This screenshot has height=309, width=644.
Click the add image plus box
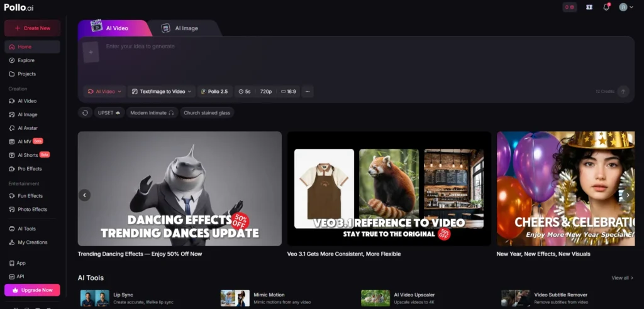[91, 52]
